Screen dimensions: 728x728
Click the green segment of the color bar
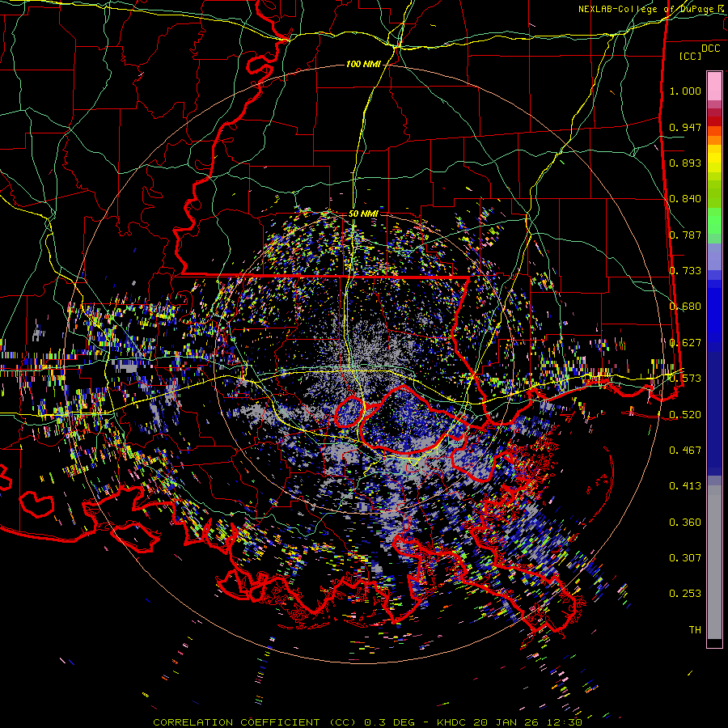(x=714, y=221)
